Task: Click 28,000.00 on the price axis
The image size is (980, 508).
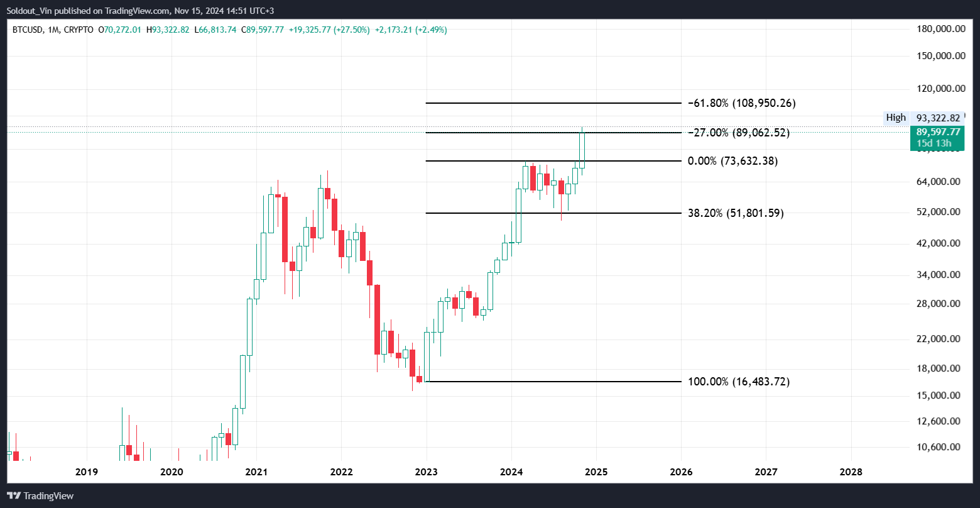Action: tap(940, 304)
